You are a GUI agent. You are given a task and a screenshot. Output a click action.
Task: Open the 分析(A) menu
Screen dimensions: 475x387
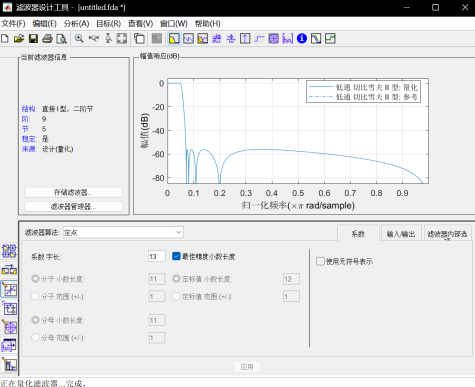(x=76, y=24)
